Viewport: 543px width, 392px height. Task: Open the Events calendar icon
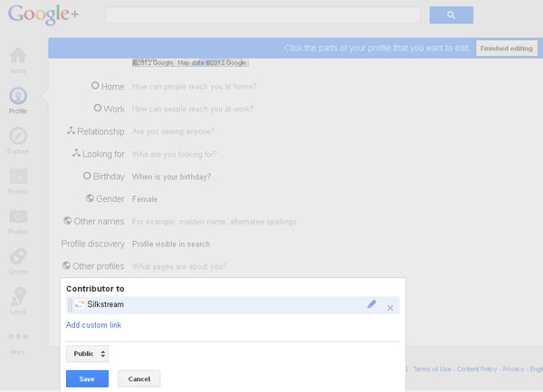[18, 176]
